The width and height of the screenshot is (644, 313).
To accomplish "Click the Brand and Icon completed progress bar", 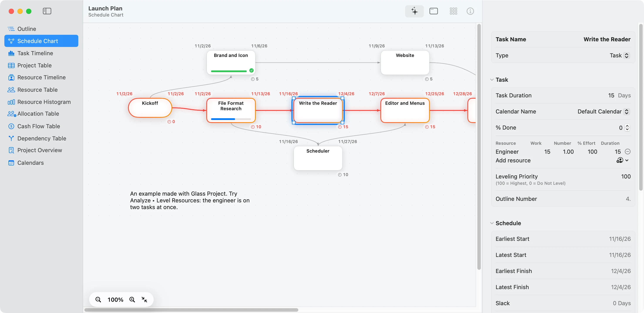I will click(229, 71).
